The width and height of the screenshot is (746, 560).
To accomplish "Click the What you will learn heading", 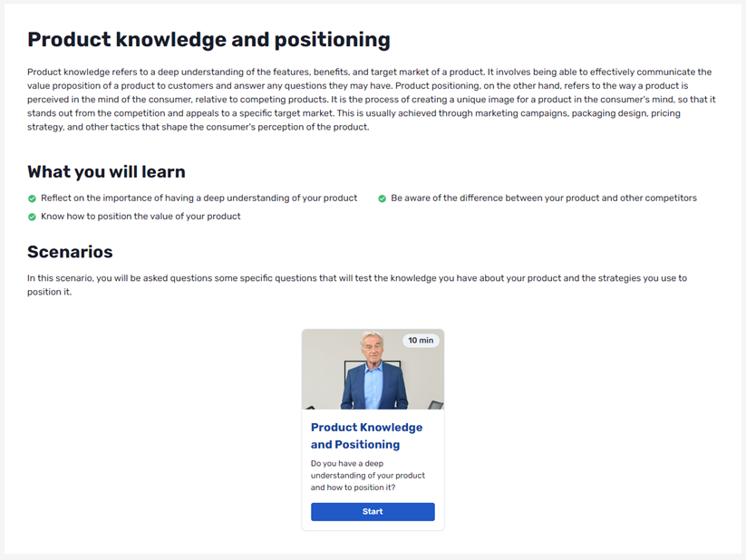I will (x=107, y=172).
